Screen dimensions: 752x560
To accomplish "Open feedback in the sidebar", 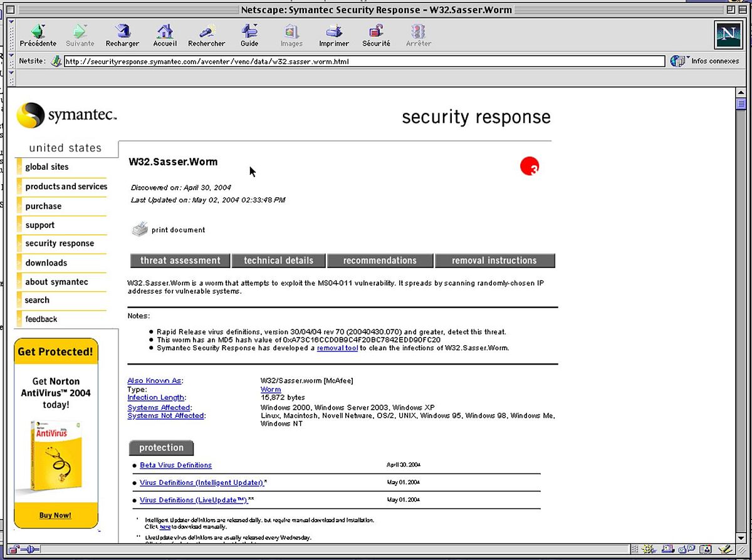I will click(x=41, y=319).
